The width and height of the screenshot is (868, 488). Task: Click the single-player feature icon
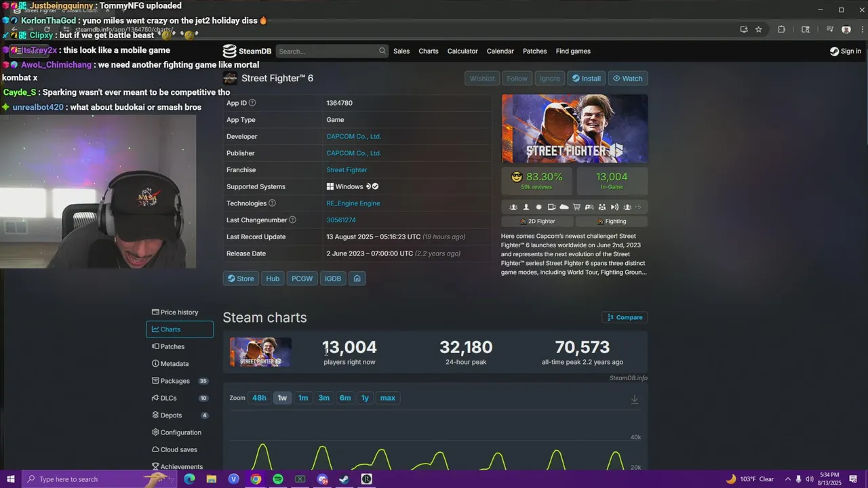526,207
